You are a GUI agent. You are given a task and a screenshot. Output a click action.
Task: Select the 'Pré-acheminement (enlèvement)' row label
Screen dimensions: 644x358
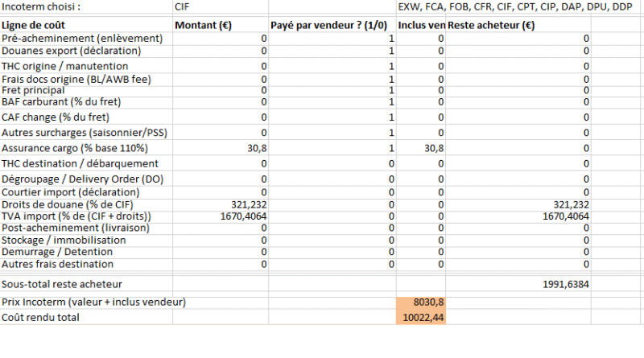[86, 39]
